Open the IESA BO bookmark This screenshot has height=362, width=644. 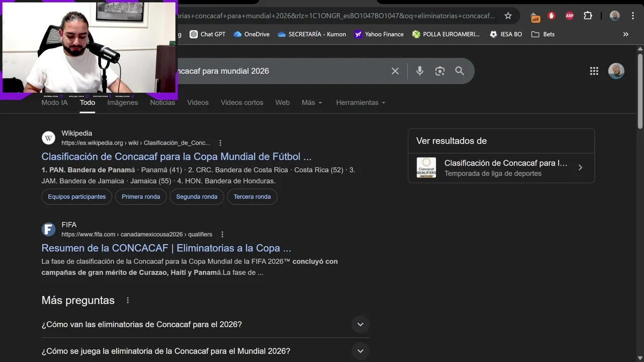(506, 34)
